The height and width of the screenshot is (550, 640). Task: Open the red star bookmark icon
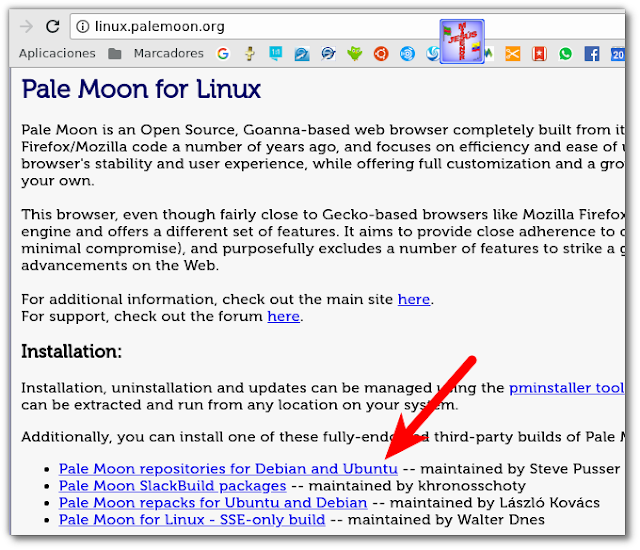[539, 53]
